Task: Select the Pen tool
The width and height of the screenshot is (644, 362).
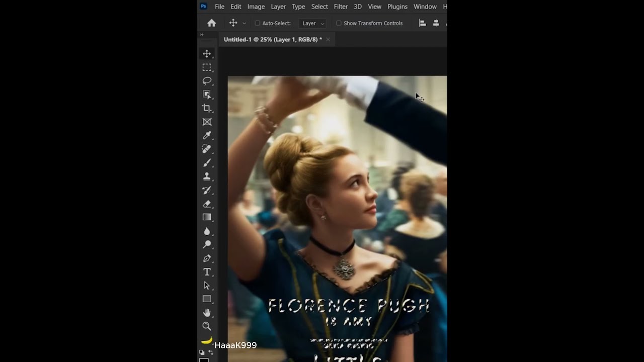Action: click(207, 258)
